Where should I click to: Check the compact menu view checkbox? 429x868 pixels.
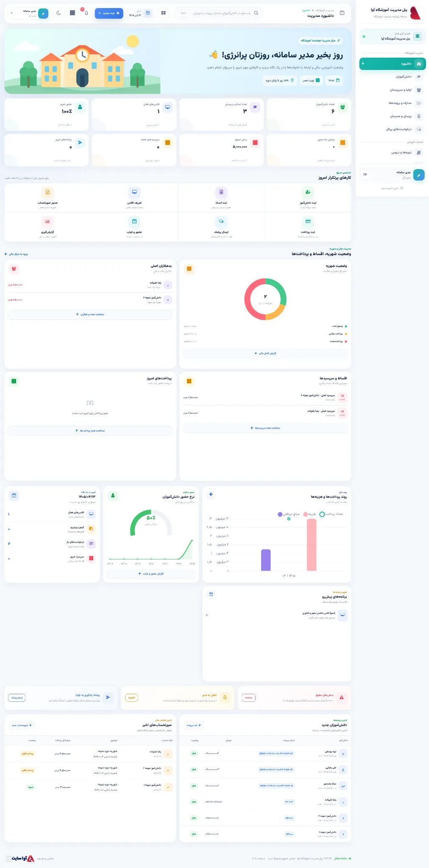click(x=402, y=188)
